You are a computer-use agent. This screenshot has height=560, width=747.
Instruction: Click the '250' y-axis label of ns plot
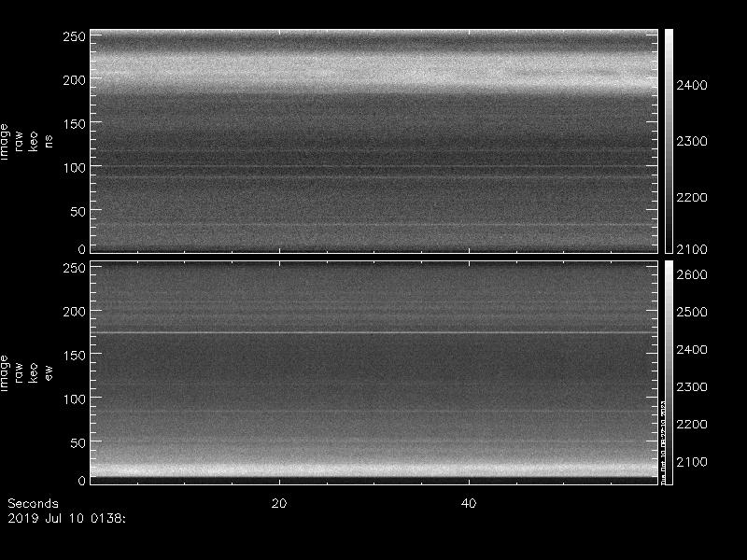74,36
